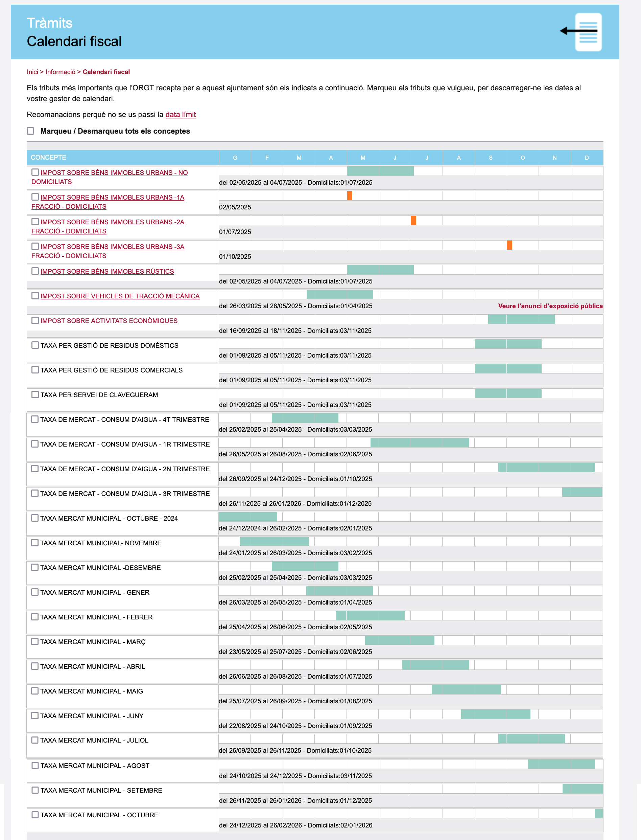Open the data límit link
641x840 pixels.
tap(181, 115)
